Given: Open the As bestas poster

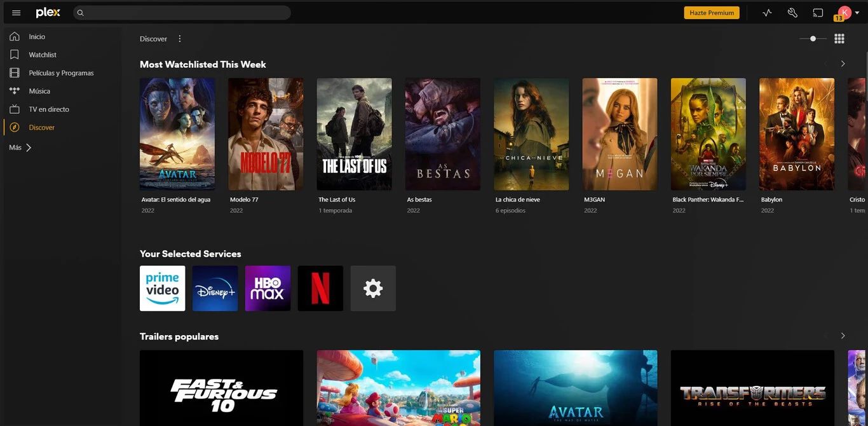Looking at the screenshot, I should point(443,134).
